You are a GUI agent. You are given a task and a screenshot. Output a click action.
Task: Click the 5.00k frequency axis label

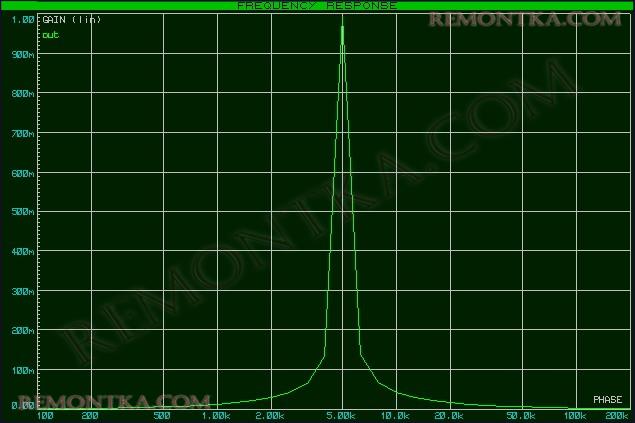coord(343,415)
